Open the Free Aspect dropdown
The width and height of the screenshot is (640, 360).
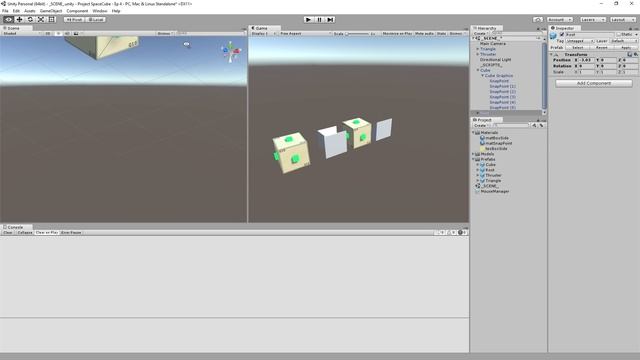click(x=305, y=33)
